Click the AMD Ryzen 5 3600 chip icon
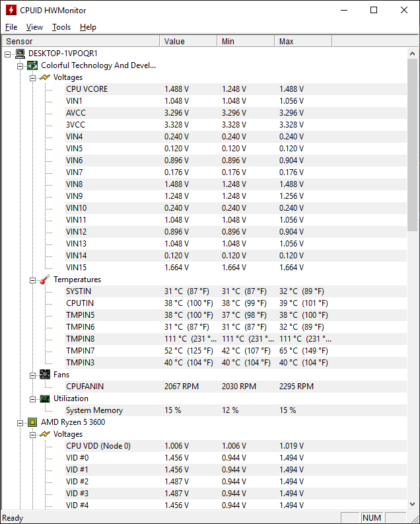The image size is (420, 524). (32, 422)
